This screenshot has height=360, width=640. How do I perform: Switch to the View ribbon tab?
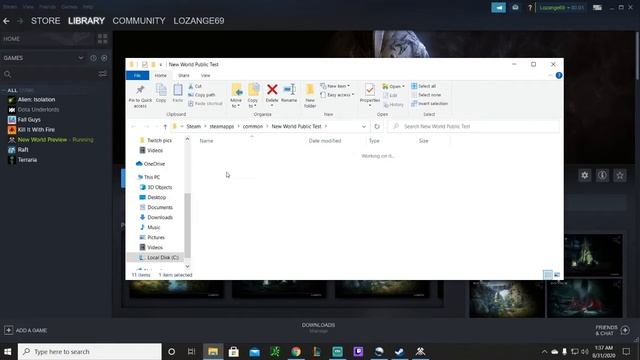pos(205,76)
